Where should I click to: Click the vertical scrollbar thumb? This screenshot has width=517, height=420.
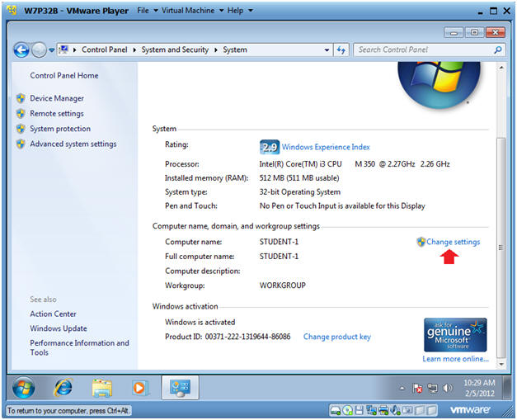pyautogui.click(x=501, y=248)
